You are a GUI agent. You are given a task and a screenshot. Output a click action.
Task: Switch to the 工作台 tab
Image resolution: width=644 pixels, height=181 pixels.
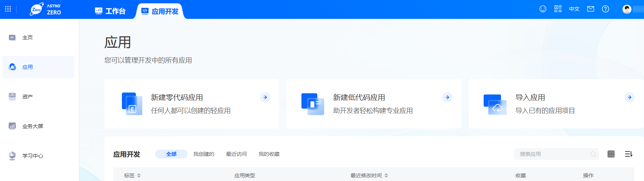[x=110, y=11]
